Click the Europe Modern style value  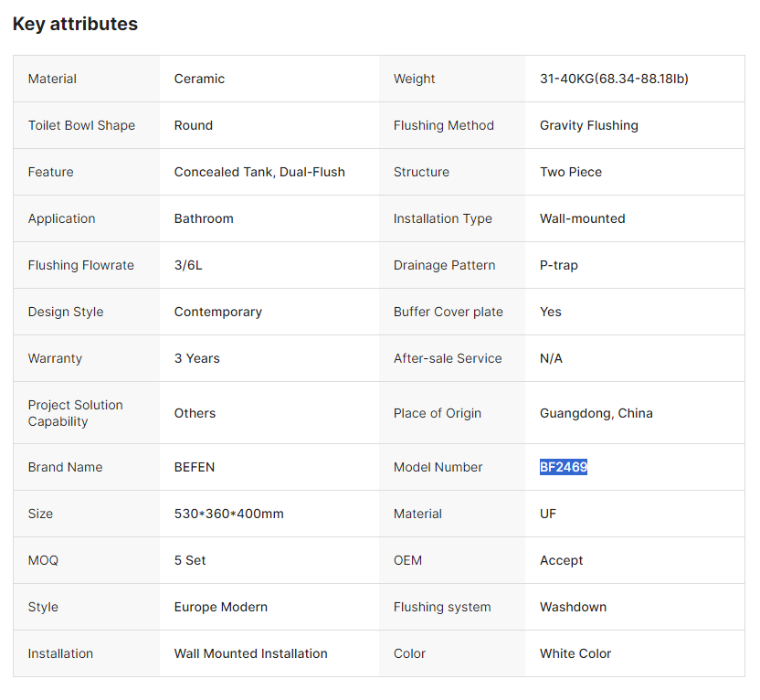[x=220, y=607]
